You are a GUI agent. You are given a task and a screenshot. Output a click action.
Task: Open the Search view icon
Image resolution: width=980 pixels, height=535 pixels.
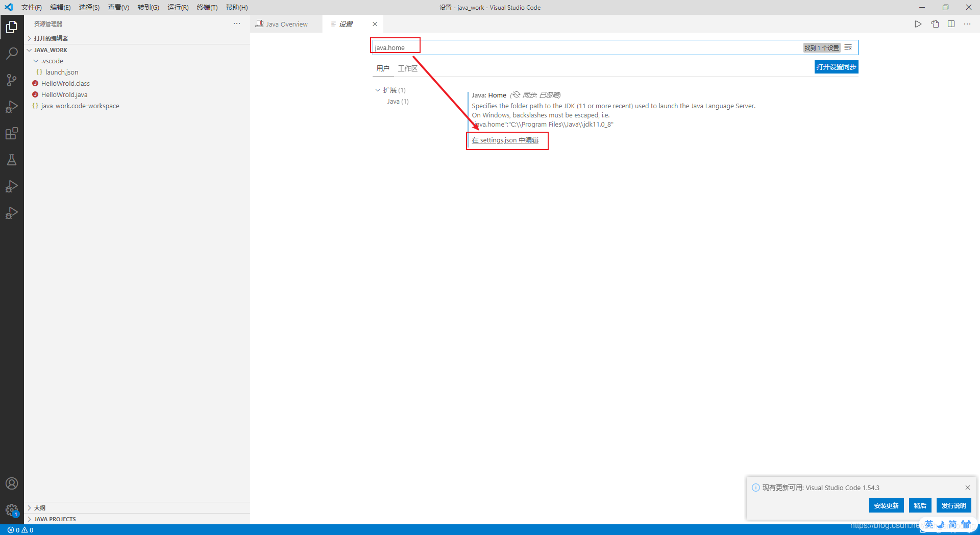tap(12, 53)
